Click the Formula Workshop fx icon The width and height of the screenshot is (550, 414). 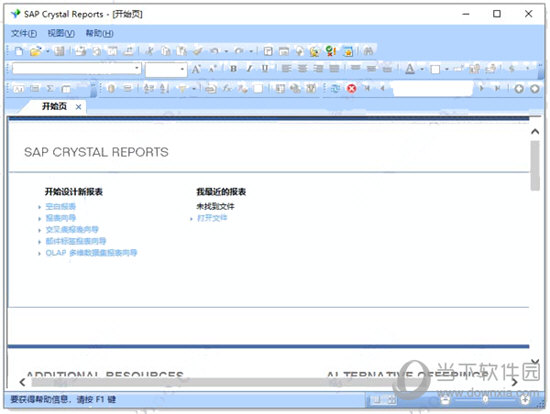(x=227, y=89)
